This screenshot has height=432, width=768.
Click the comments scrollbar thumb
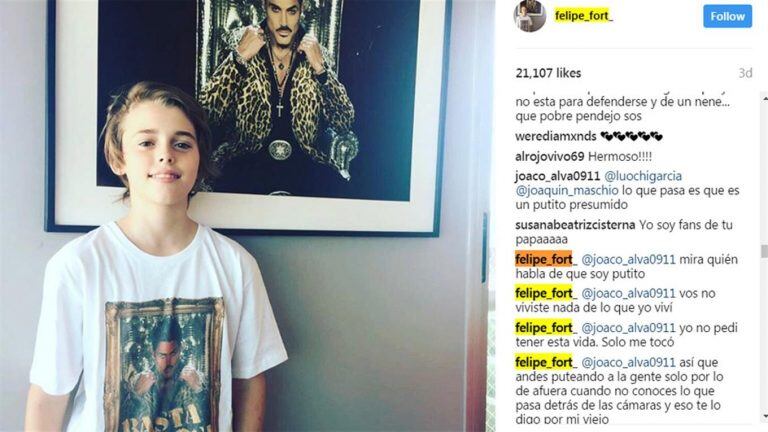(764, 251)
